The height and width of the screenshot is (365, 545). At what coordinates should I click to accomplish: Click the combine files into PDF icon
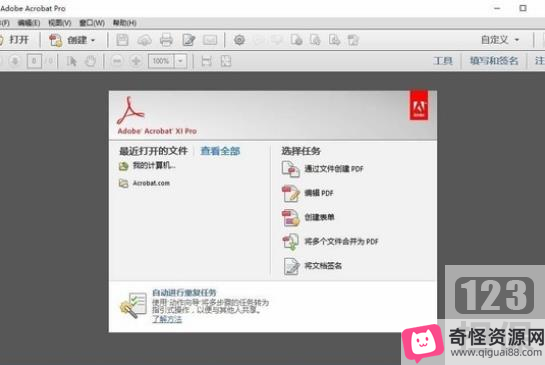tap(291, 242)
